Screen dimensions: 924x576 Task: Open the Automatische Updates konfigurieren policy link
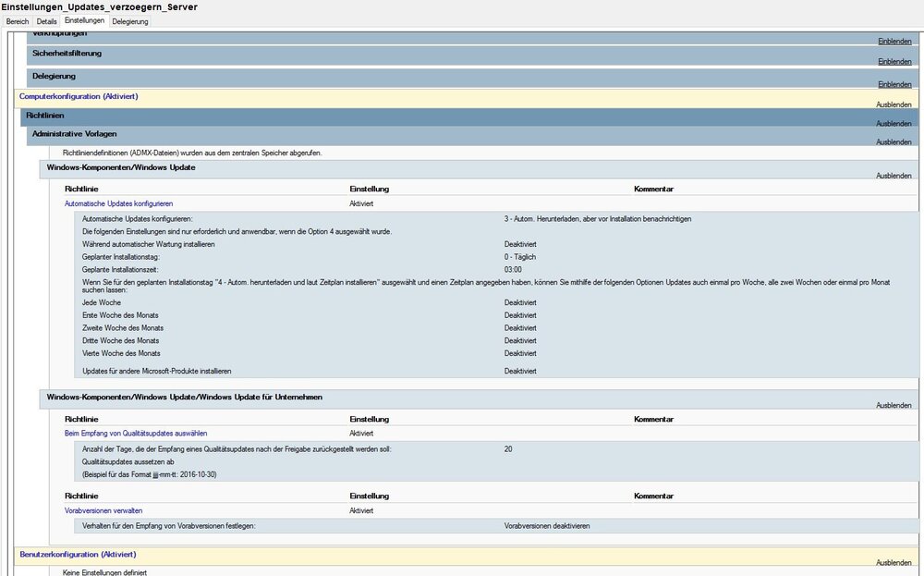pyautogui.click(x=118, y=203)
